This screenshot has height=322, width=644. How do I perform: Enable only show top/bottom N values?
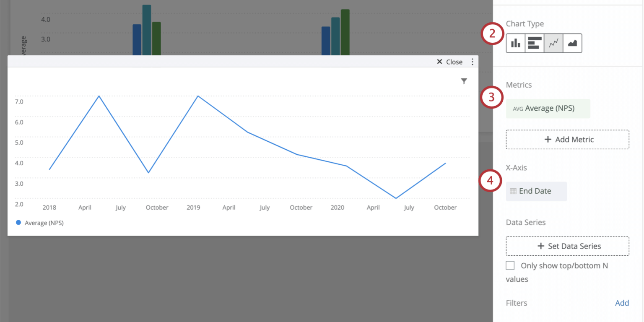tap(510, 265)
